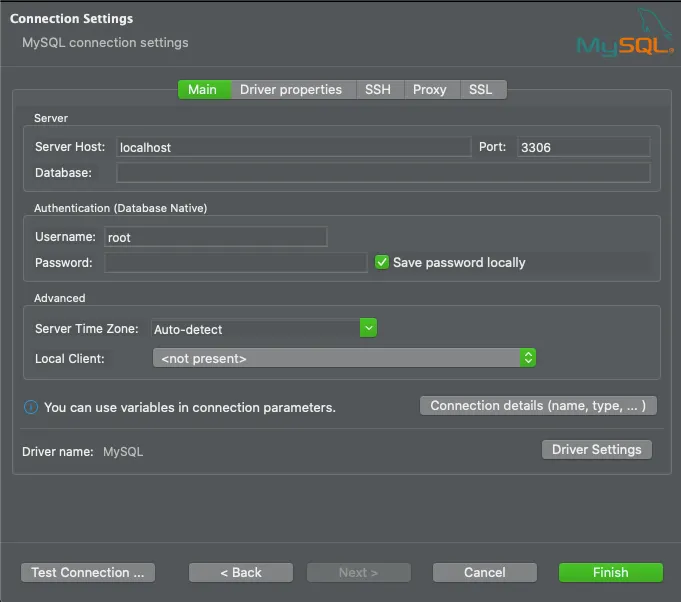Click the Advanced section label
This screenshot has height=602, width=681.
(60, 298)
